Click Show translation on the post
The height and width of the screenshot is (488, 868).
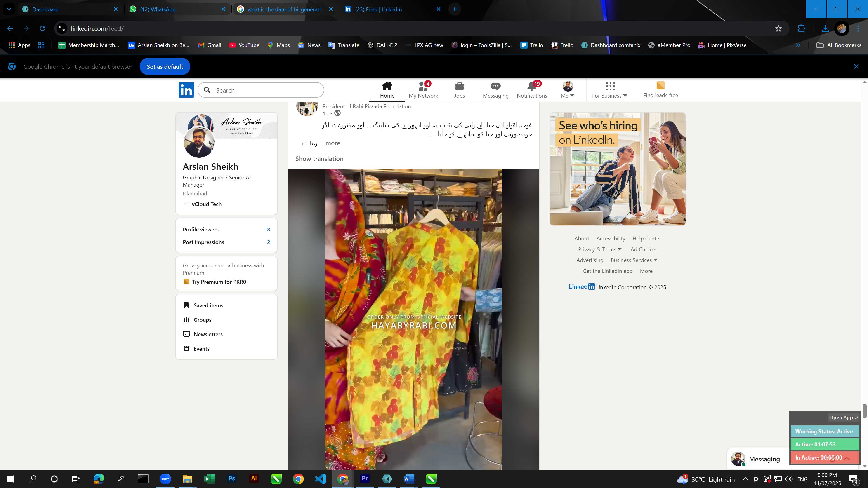click(x=319, y=159)
